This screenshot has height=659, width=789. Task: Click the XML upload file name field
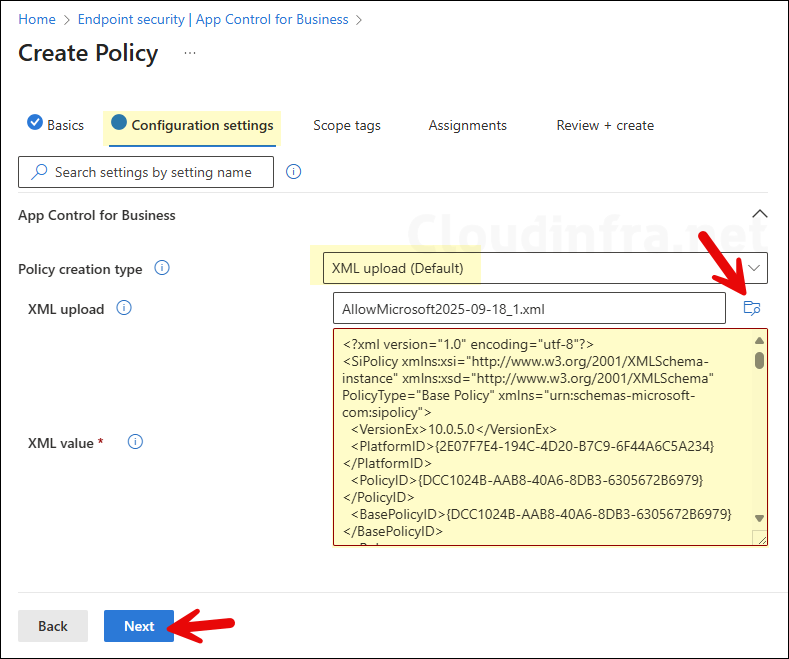(x=529, y=309)
